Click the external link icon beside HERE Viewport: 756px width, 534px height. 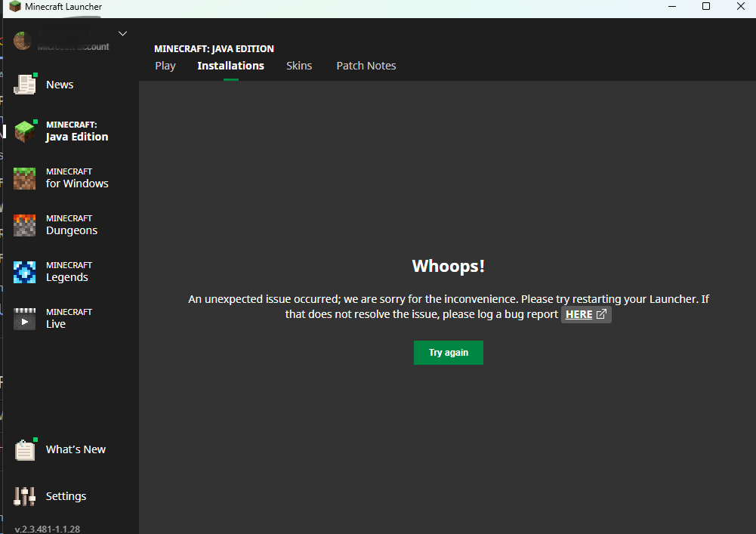tap(601, 314)
